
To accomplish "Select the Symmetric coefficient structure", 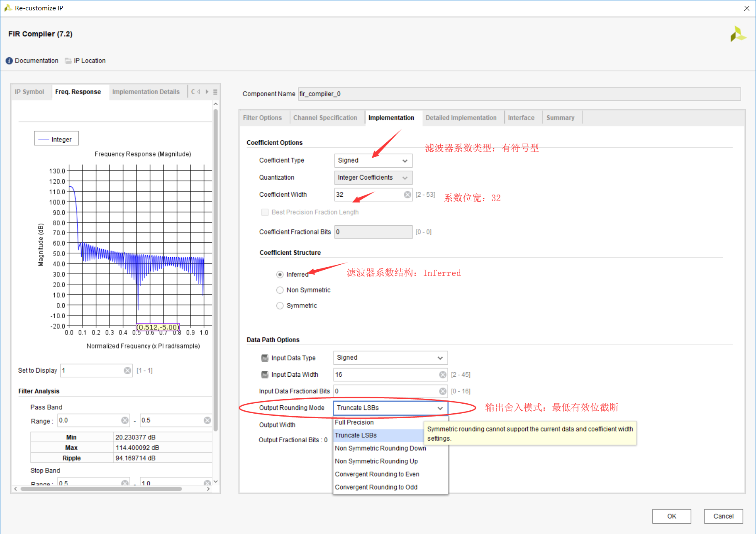I will coord(280,306).
